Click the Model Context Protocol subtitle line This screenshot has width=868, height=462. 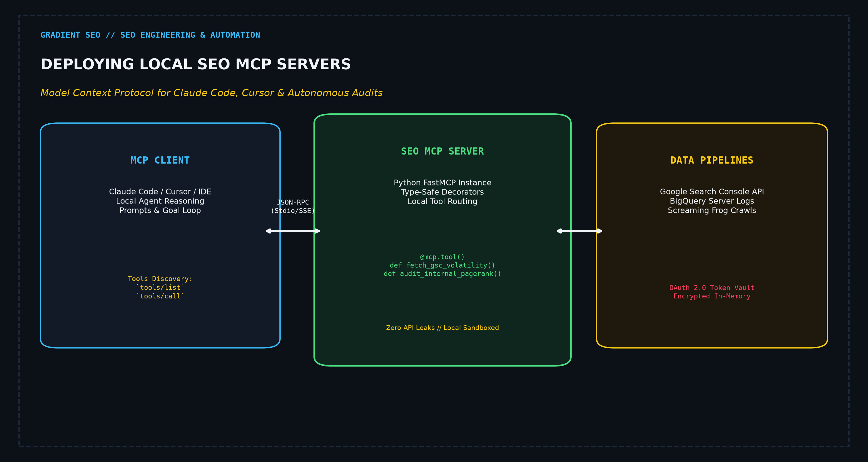212,93
